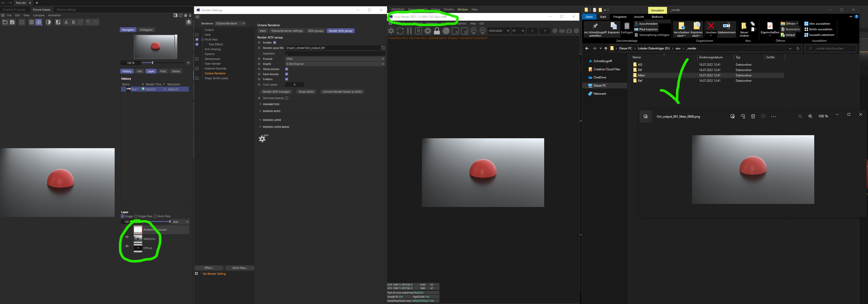Screen dimensions: 868x304
Task: Click Live Viewer render restart icon
Action: (x=400, y=31)
